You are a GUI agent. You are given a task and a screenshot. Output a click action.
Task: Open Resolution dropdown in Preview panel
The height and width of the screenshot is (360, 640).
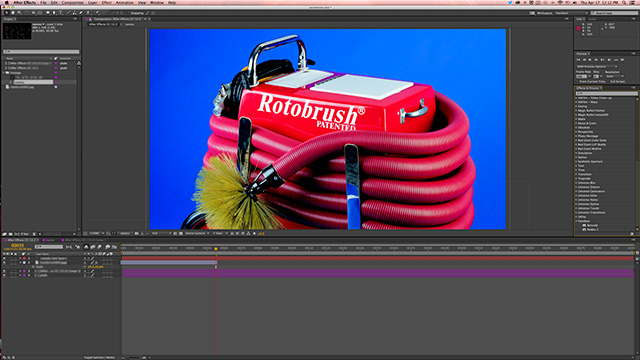click(615, 76)
